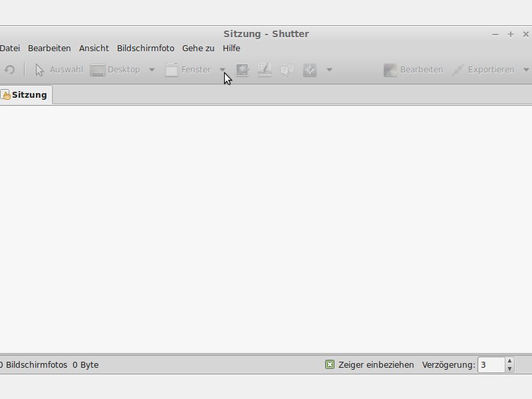The height and width of the screenshot is (399, 532).
Task: Expand the Exportieren dropdown arrow
Action: point(526,70)
